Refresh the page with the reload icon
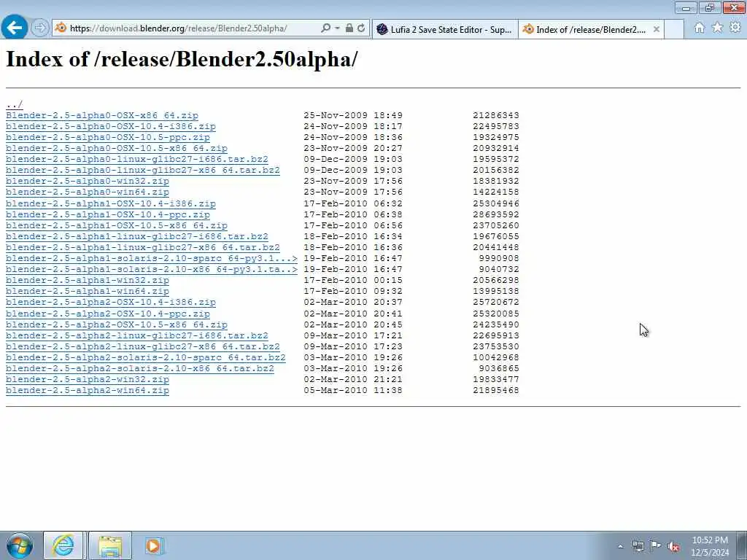747x560 pixels. click(x=362, y=28)
